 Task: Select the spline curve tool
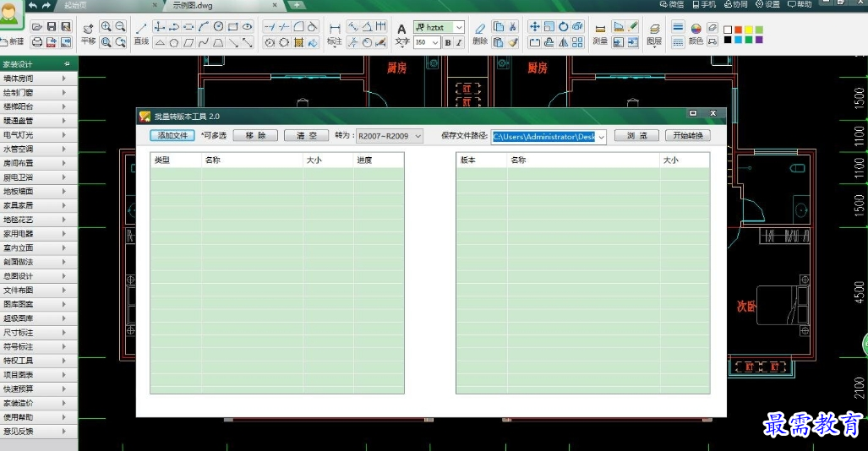[203, 42]
